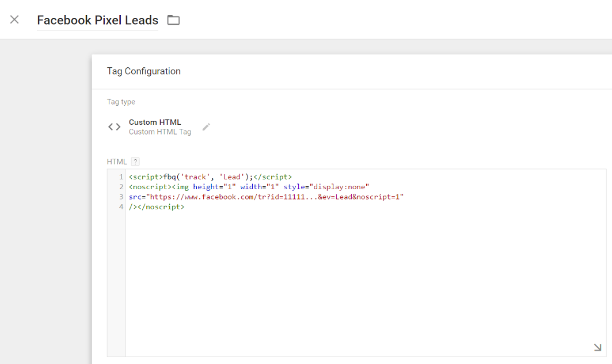Close the tag editor with the X

(14, 20)
